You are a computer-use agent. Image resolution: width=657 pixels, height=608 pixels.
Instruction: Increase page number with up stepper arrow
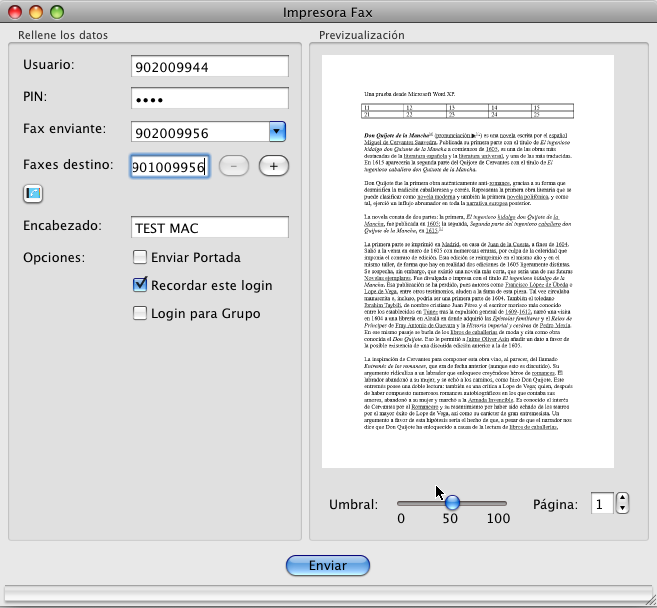coord(622,498)
